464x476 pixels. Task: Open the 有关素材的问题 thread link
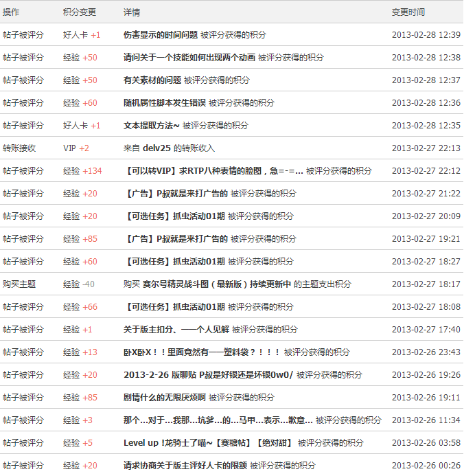point(152,80)
